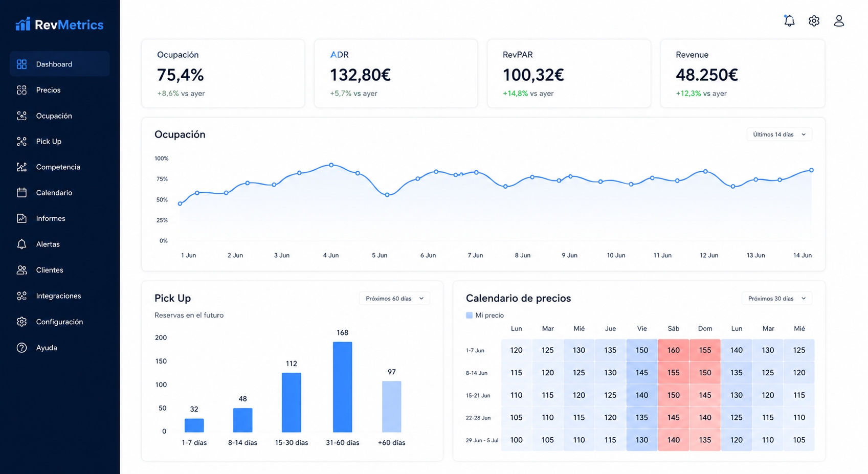Viewport: 868px width, 474px height.
Task: Click the Mi precio legend swatch
Action: pyautogui.click(x=469, y=315)
